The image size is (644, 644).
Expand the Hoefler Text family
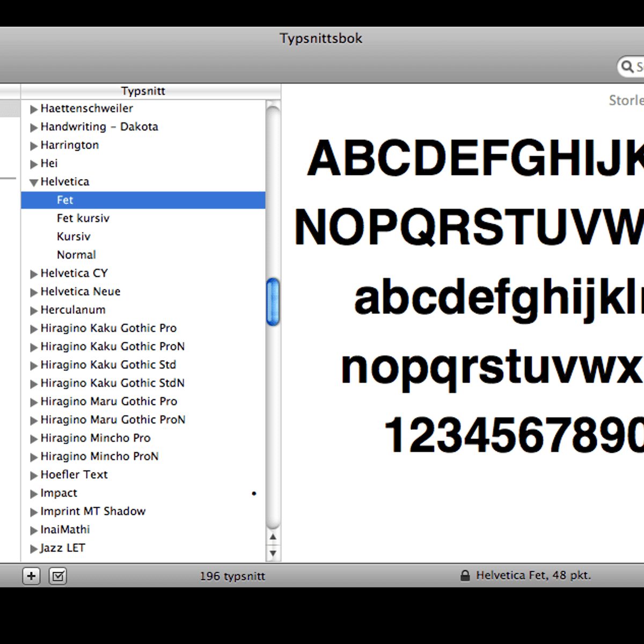[34, 475]
